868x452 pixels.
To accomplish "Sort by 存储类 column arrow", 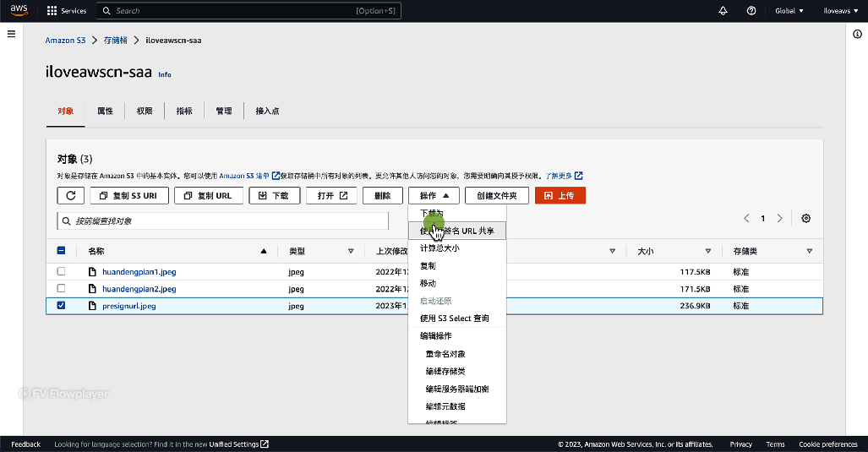I will tap(810, 251).
